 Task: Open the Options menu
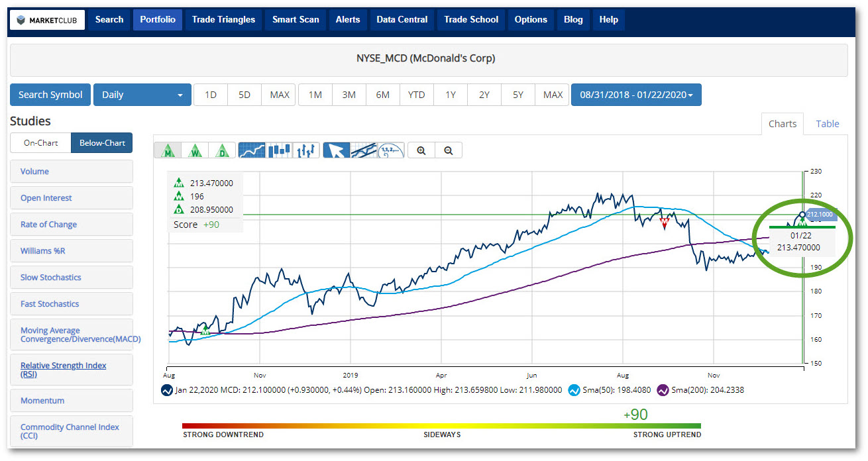pos(531,20)
